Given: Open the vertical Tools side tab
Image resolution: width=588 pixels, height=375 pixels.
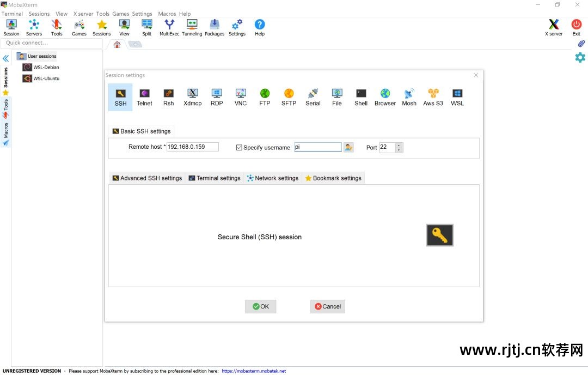Looking at the screenshot, I should click(x=5, y=108).
